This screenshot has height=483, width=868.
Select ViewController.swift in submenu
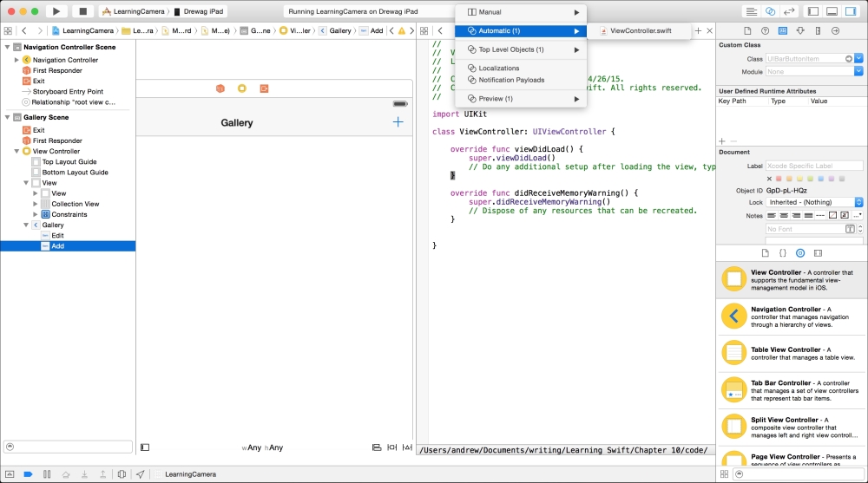(x=640, y=31)
